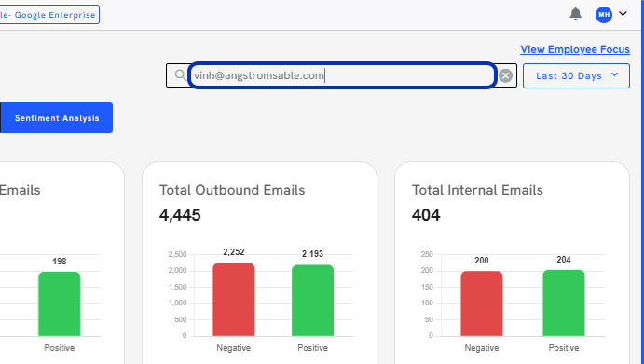Image resolution: width=644 pixels, height=364 pixels.
Task: Click the 250 y-axis label
Action: (x=427, y=254)
